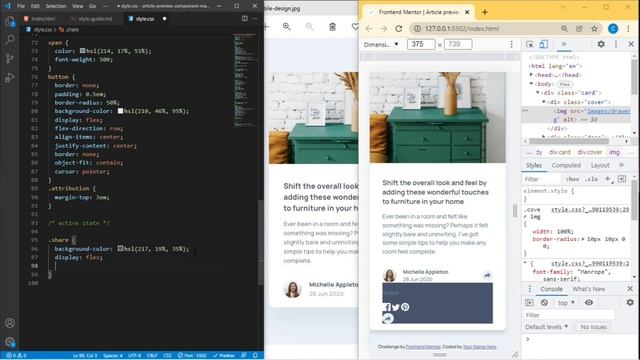Toggle the device toolbar in DevTools
The width and height of the screenshot is (640, 360).
pyautogui.click(x=544, y=44)
